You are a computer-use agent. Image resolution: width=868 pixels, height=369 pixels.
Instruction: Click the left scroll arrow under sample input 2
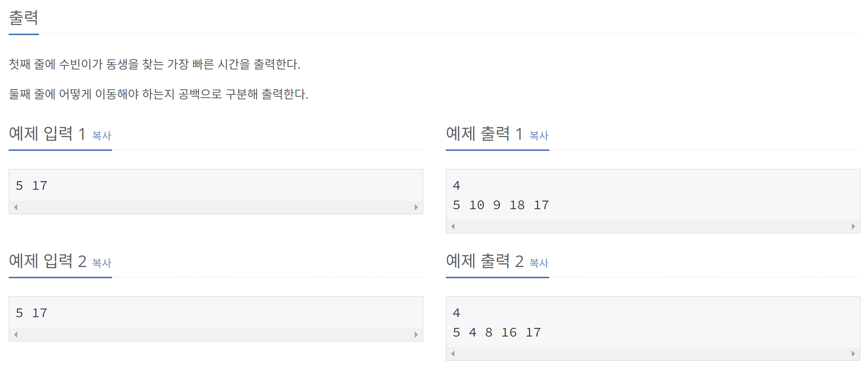(16, 334)
